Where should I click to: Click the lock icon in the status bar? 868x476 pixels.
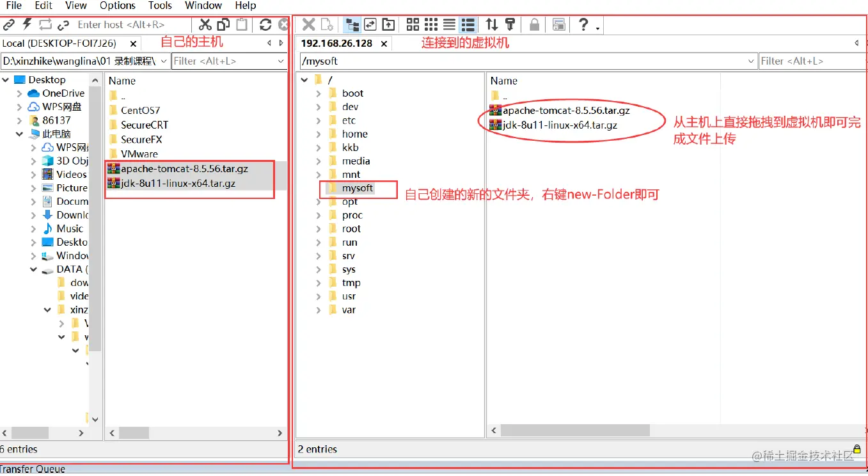(857, 449)
